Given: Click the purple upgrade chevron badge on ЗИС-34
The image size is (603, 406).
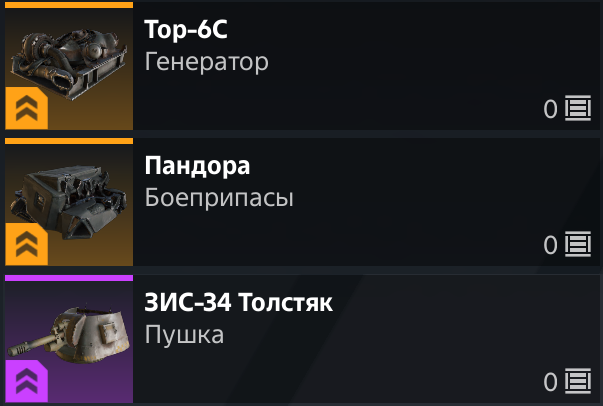Looking at the screenshot, I should point(27,381).
